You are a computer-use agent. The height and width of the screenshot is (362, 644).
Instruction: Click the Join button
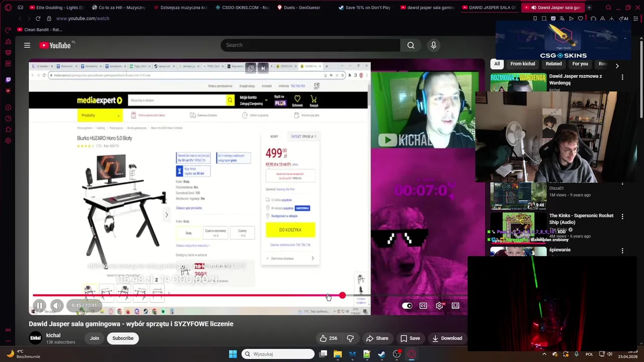95,338
